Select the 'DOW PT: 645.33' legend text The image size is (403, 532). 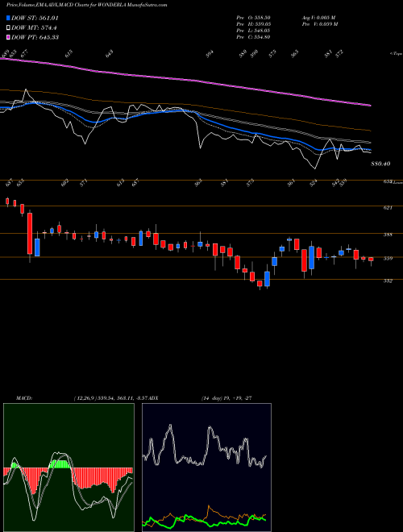pos(35,37)
